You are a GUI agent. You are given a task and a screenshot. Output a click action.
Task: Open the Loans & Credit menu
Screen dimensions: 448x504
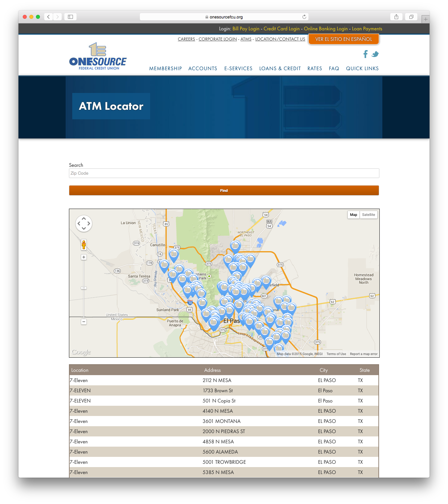[280, 69]
